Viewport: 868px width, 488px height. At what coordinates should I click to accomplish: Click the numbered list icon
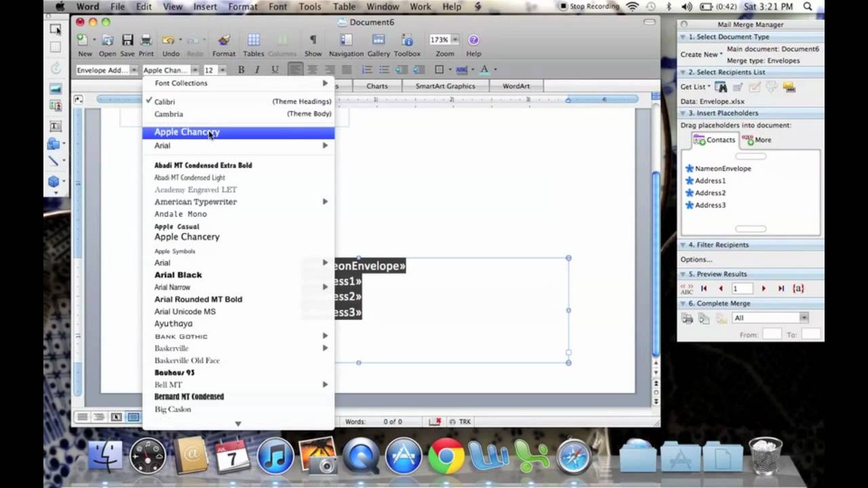367,70
